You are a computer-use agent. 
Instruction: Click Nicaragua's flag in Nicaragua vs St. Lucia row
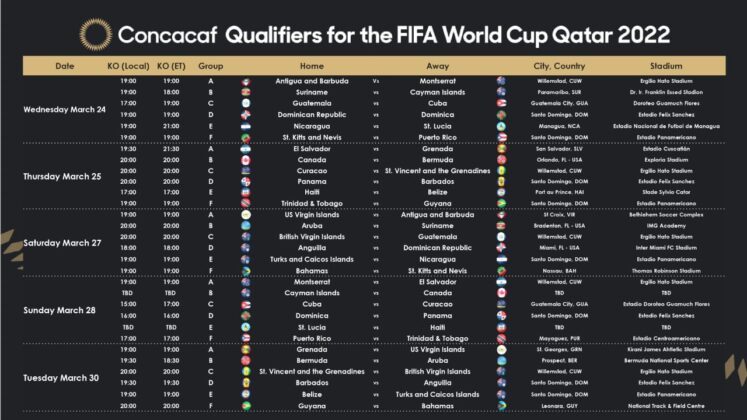[x=246, y=124]
